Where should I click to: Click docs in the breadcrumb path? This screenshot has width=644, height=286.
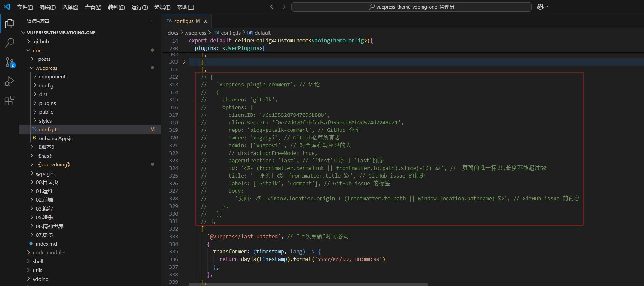(x=173, y=33)
